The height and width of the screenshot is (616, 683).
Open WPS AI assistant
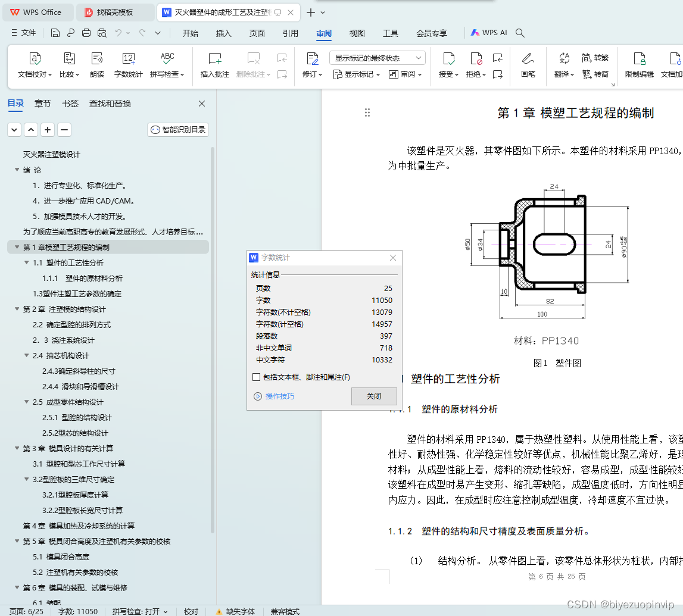[489, 33]
